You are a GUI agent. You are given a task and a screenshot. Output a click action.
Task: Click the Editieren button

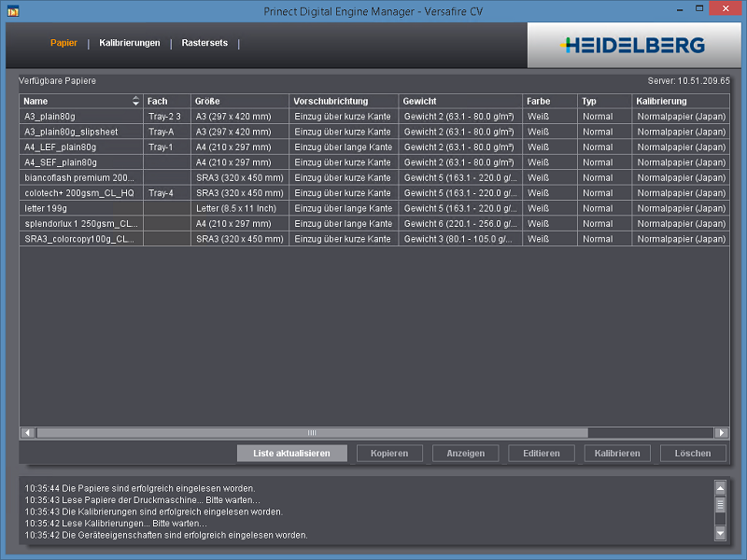pos(542,454)
